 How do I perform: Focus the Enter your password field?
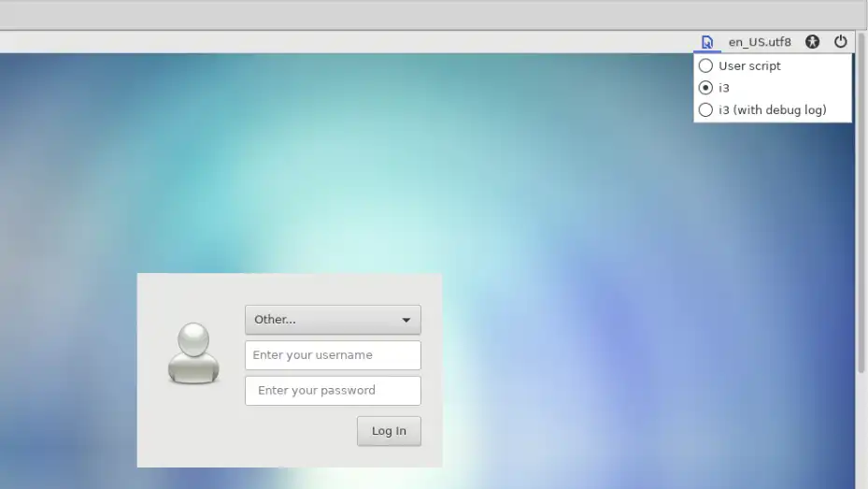pyautogui.click(x=333, y=391)
